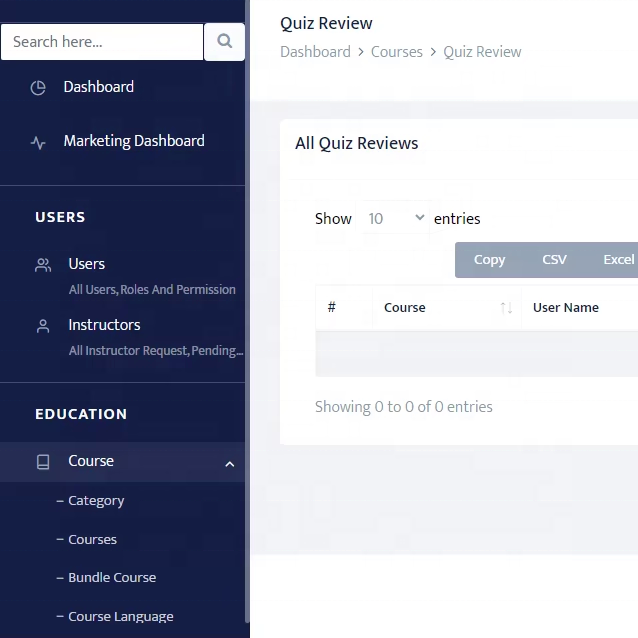Click the Instructors person icon
Viewport: 638px width, 638px height.
[x=43, y=326]
